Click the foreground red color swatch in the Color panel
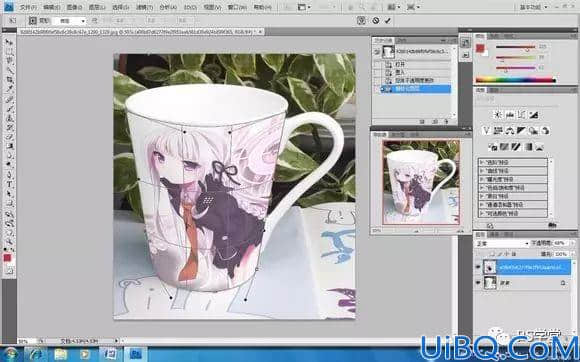 (x=480, y=48)
